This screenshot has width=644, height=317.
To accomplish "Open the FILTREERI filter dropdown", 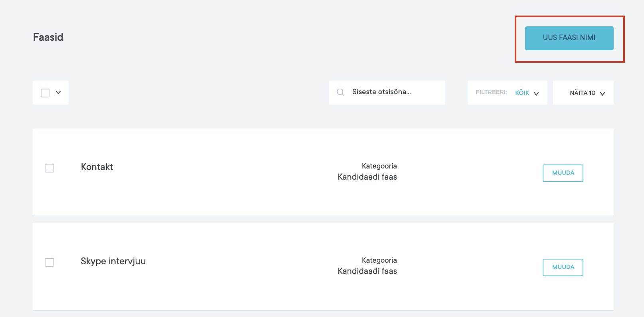I will pos(507,93).
